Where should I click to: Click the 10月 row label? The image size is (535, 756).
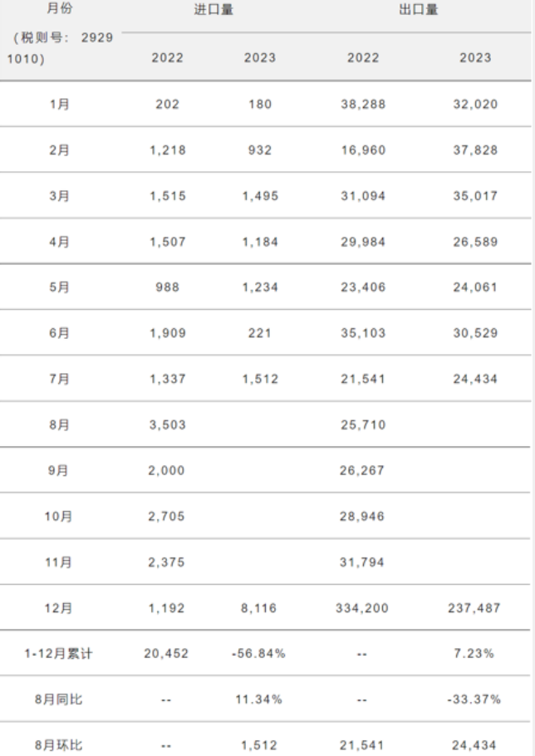tap(58, 517)
